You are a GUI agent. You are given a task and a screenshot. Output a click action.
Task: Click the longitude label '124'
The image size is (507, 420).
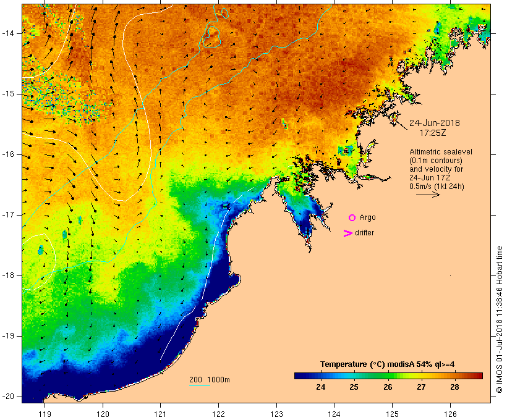coord(334,414)
